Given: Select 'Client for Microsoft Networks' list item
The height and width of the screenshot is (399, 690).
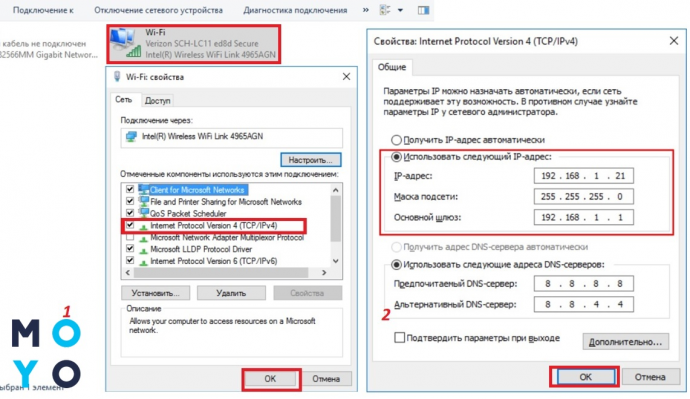Looking at the screenshot, I should 197,190.
